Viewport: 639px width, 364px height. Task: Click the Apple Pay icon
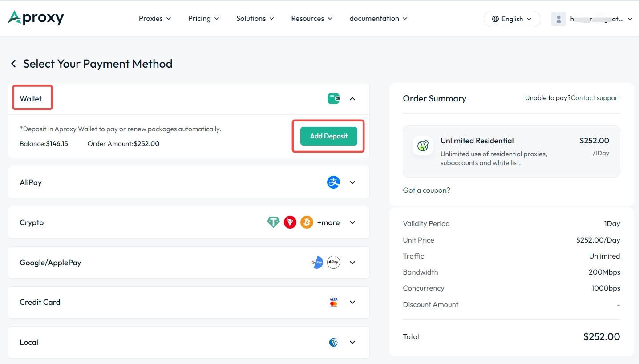(333, 262)
